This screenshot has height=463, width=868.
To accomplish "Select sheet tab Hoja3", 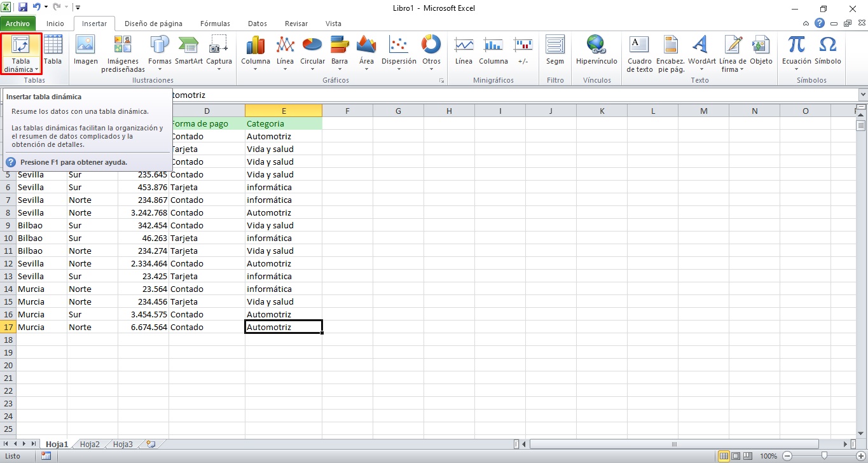I will point(123,445).
